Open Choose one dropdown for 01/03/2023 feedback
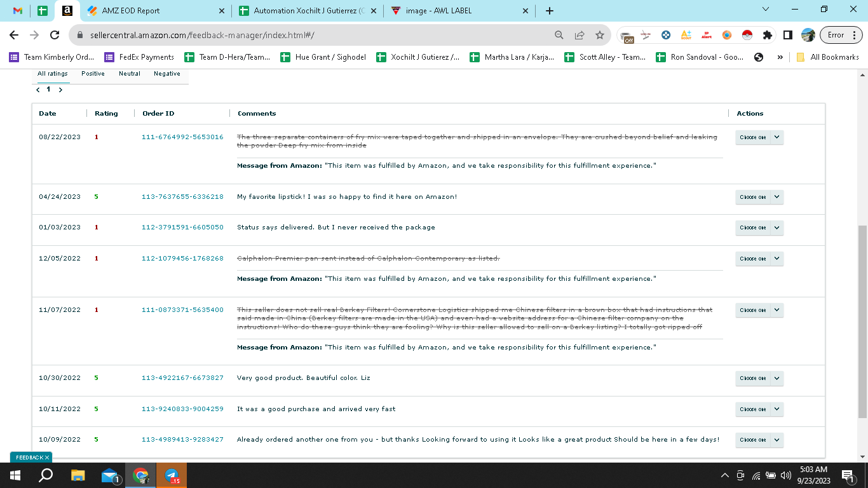Viewport: 868px width, 488px height. tap(759, 227)
